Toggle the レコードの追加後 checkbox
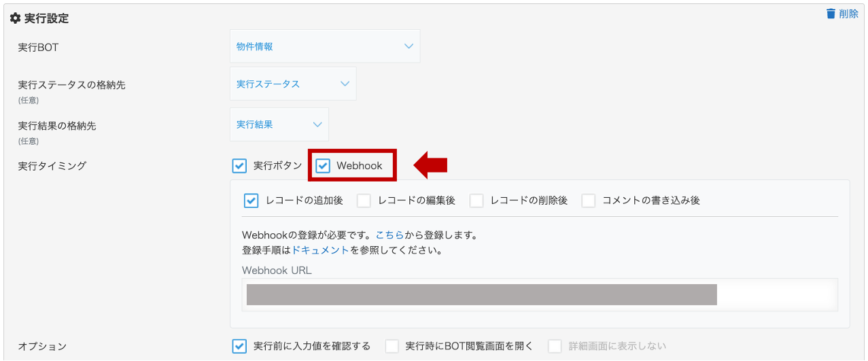 251,201
